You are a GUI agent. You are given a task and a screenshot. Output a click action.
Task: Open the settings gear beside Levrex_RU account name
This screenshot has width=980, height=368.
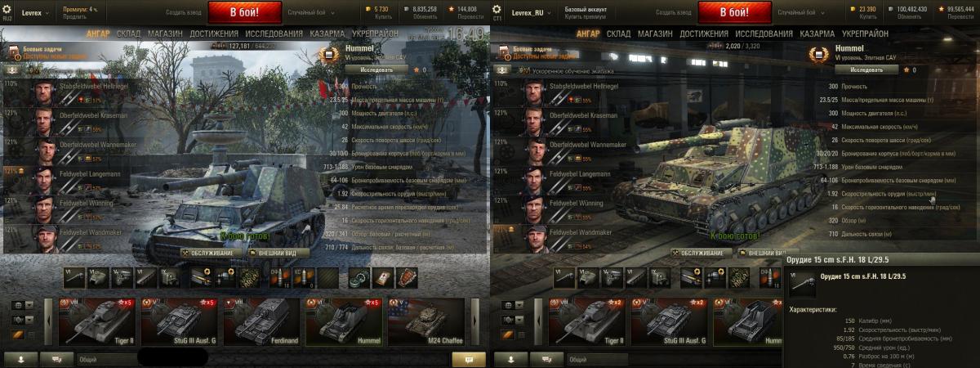click(x=497, y=9)
